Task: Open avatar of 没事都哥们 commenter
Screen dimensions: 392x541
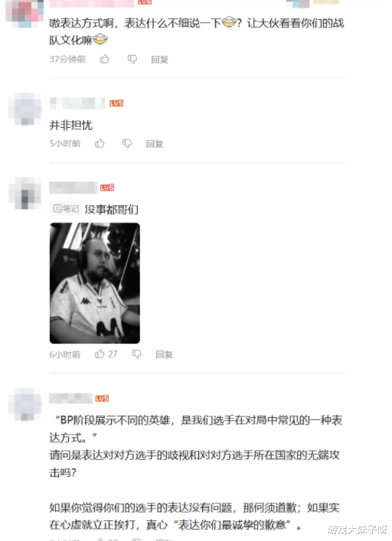Action: tap(25, 193)
